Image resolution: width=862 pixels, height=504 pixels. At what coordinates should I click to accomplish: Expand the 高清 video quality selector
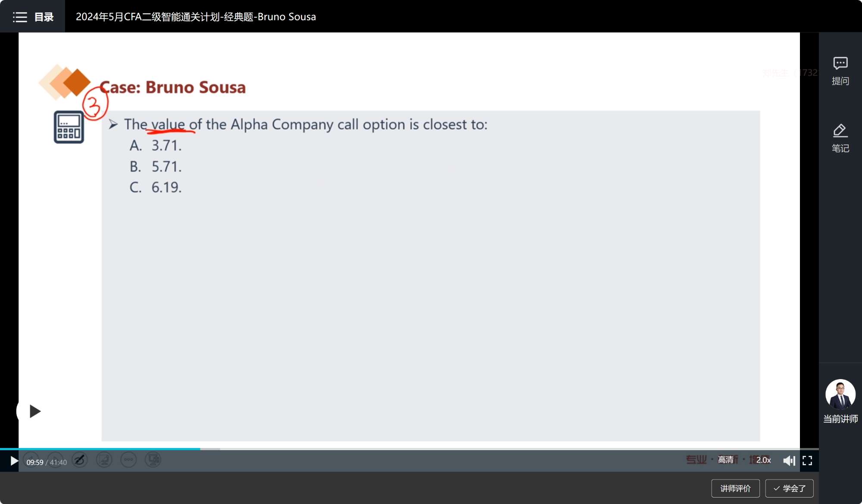coord(726,460)
